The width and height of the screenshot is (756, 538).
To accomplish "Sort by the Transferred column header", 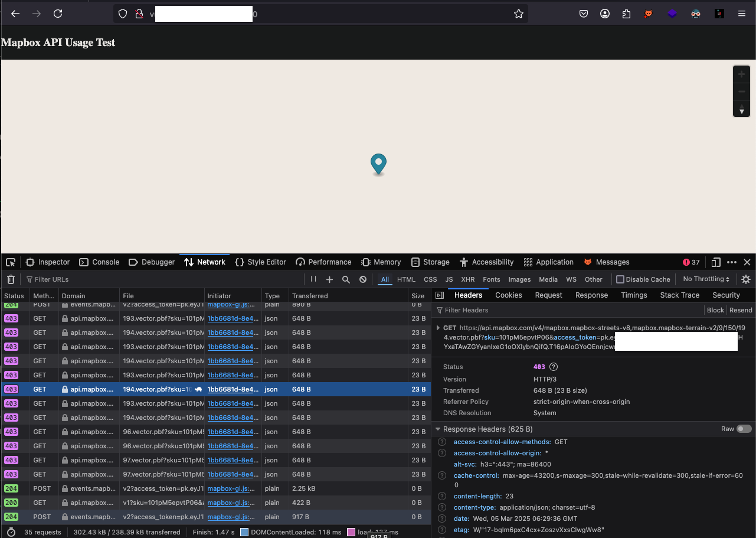I will (348, 296).
